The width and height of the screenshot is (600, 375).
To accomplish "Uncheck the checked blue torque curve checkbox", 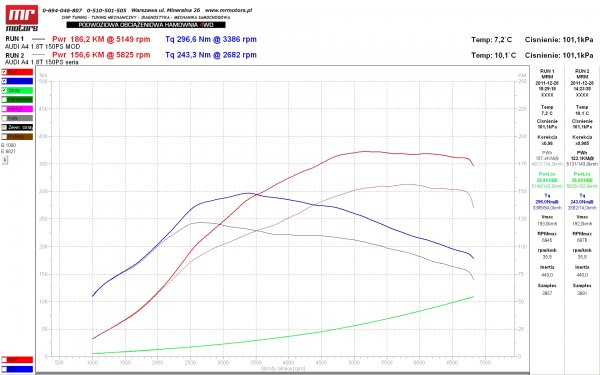I will (4, 81).
